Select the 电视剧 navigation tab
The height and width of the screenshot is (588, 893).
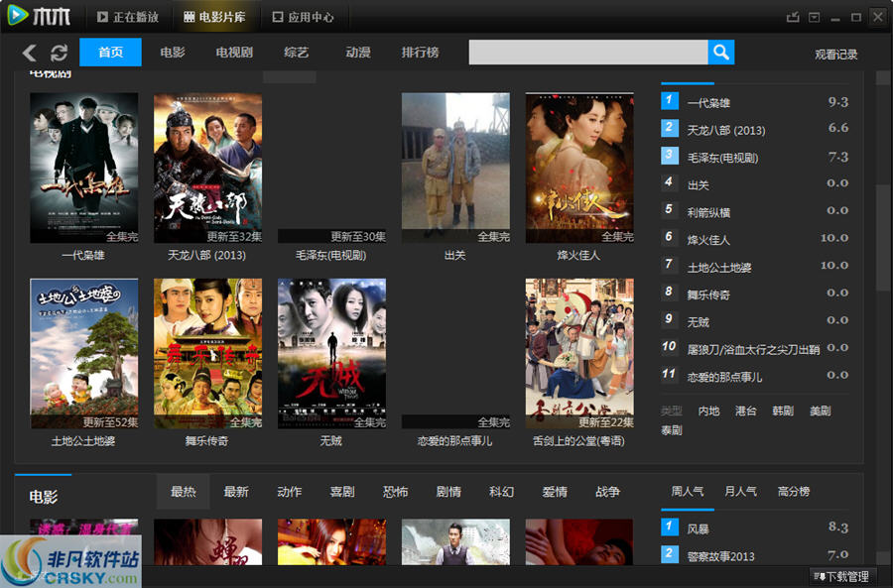tap(233, 53)
